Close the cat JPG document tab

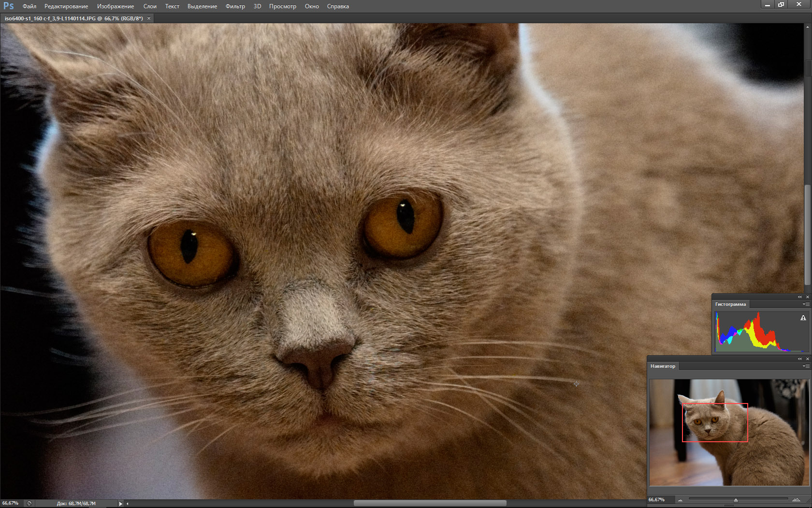149,18
